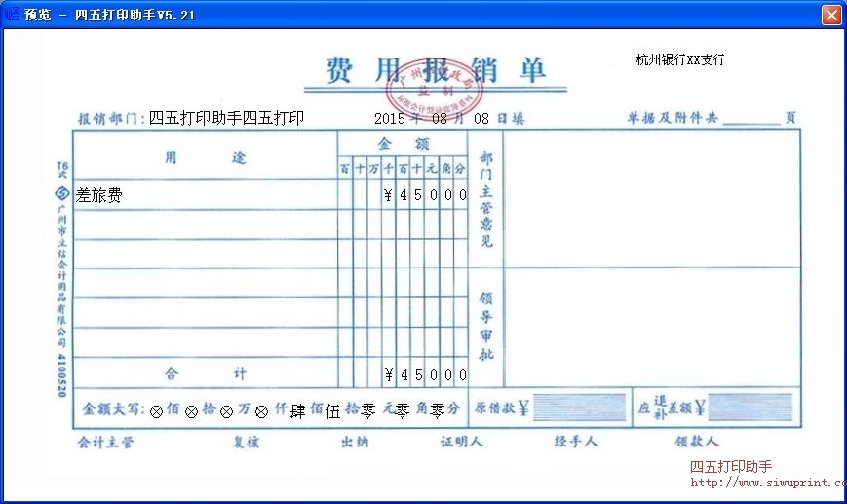Screen dimensions: 847x504
Task: Click the 差旅费 row amount ¥45000
Action: click(x=425, y=195)
